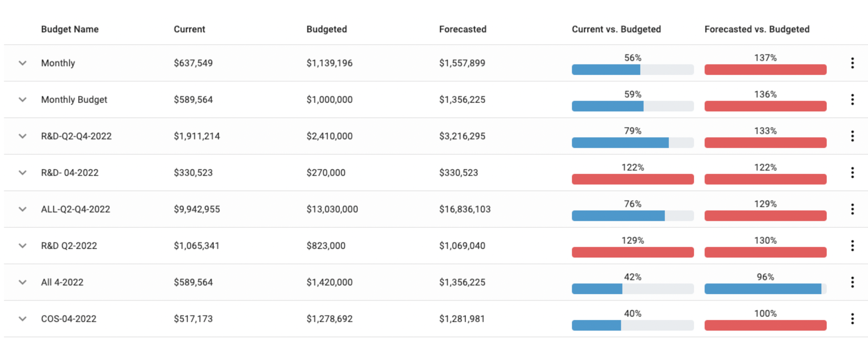Click the 59% progress bar for Monthly Budget

(x=633, y=106)
